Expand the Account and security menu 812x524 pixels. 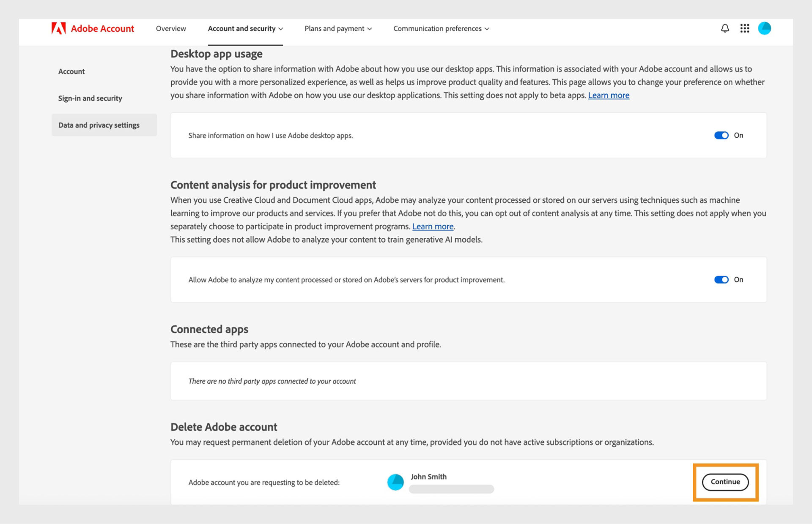tap(245, 28)
